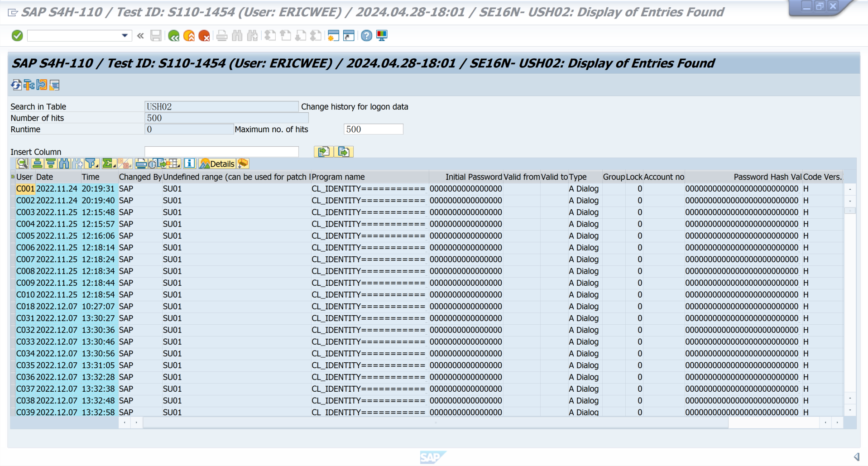Viewport: 868px width, 466px height.
Task: Click the Sort Ascending icon in grid toolbar
Action: tap(38, 163)
